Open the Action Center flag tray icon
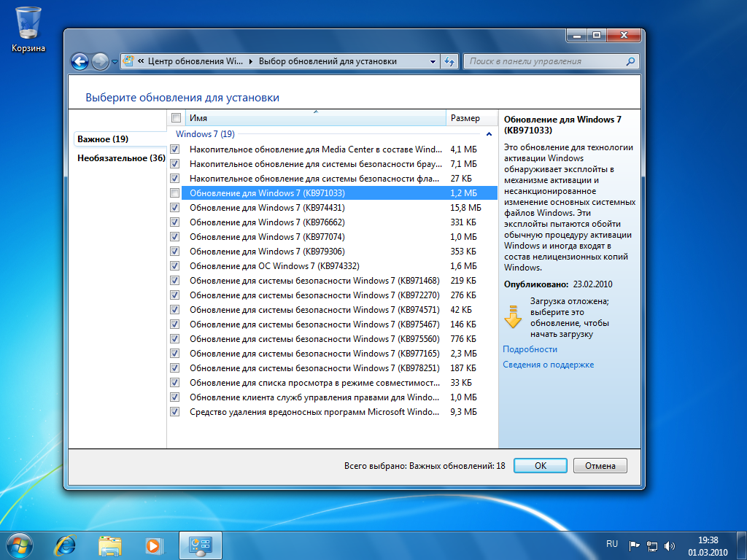 (x=634, y=545)
